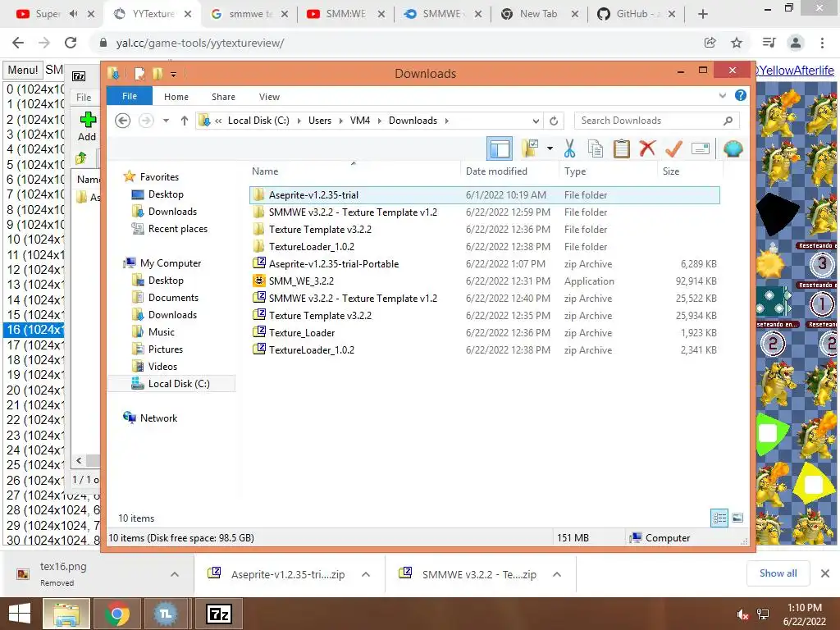Expand address bar history dropdown
The image size is (840, 630).
tap(536, 121)
